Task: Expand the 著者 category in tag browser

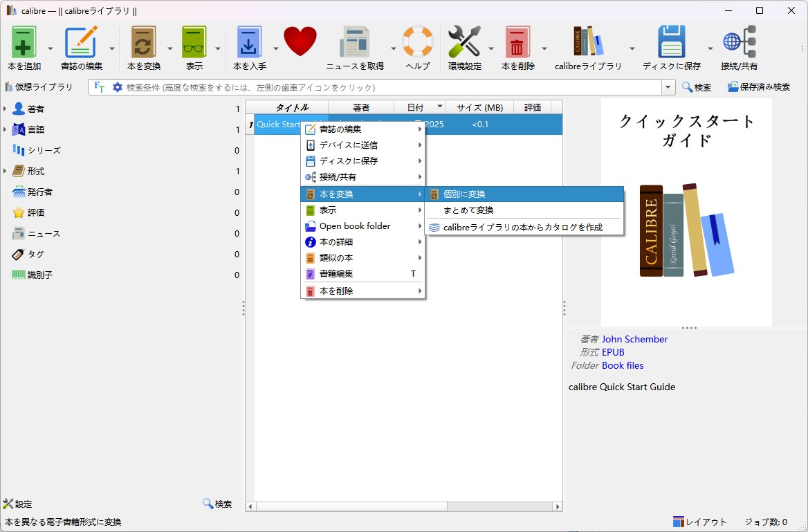Action: 5,109
